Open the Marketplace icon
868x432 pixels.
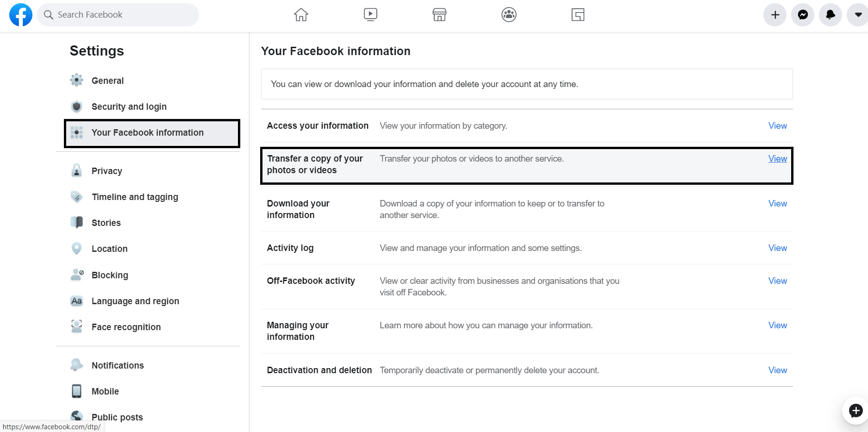(439, 15)
